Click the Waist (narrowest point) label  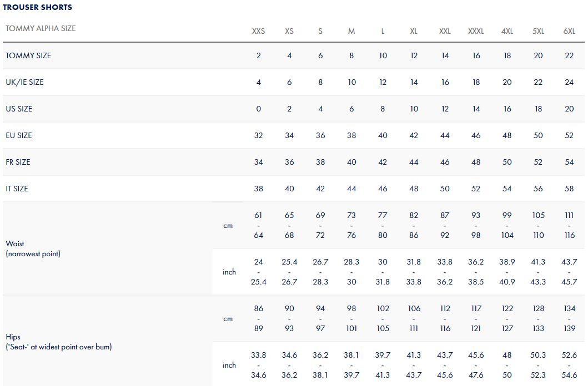(33, 248)
